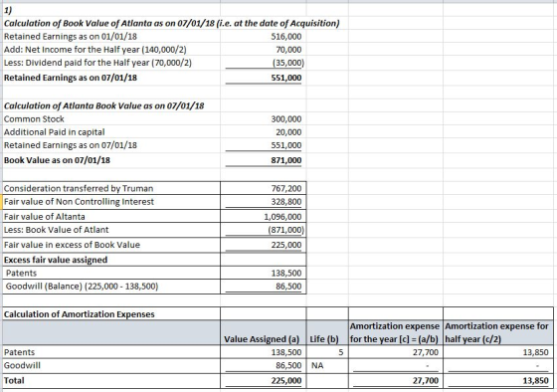Select 138,500 beside the indented Patents label
The height and width of the screenshot is (392, 557).
click(x=286, y=273)
